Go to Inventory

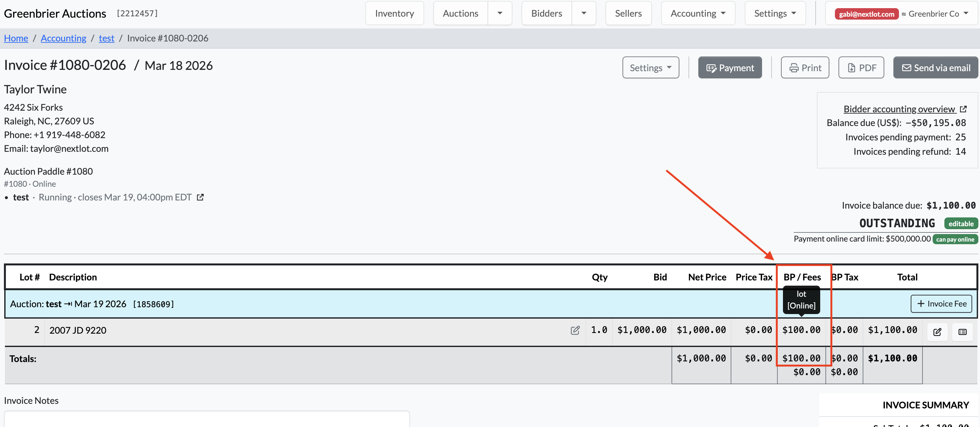(394, 13)
